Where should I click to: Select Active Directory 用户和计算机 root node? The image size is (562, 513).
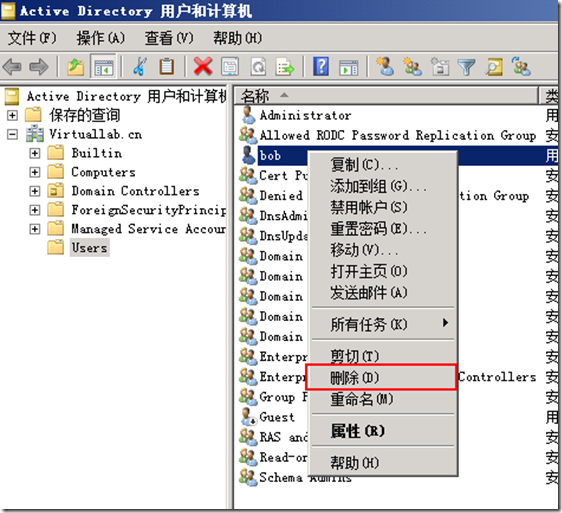(127, 96)
